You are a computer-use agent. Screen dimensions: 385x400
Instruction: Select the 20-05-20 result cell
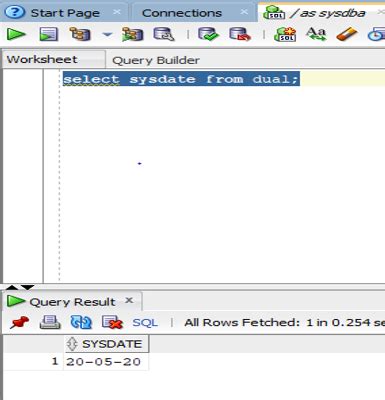(x=106, y=362)
